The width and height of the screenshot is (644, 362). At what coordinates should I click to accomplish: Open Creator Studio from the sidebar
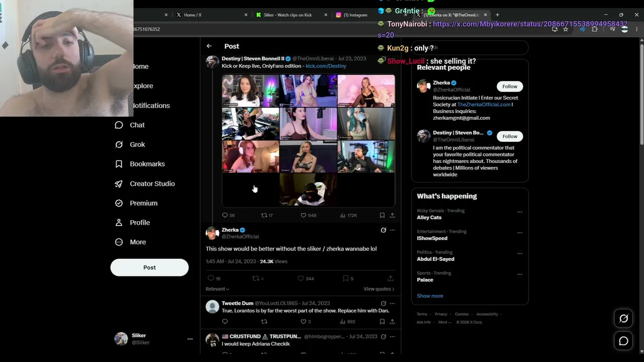[152, 184]
